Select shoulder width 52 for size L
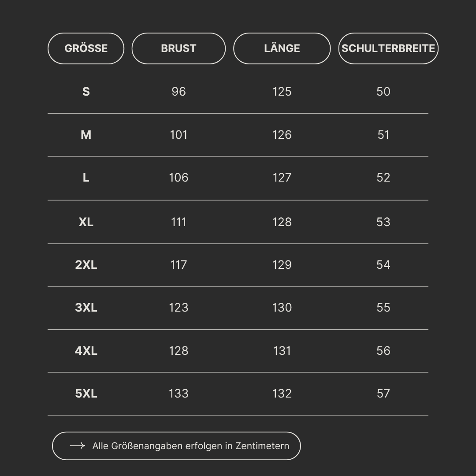This screenshot has height=476, width=476. [383, 178]
